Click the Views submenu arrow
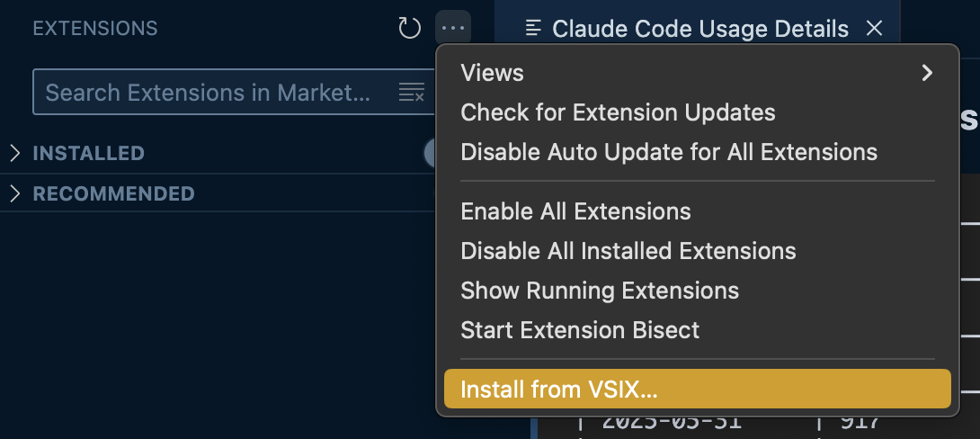This screenshot has width=980, height=439. pos(927,73)
